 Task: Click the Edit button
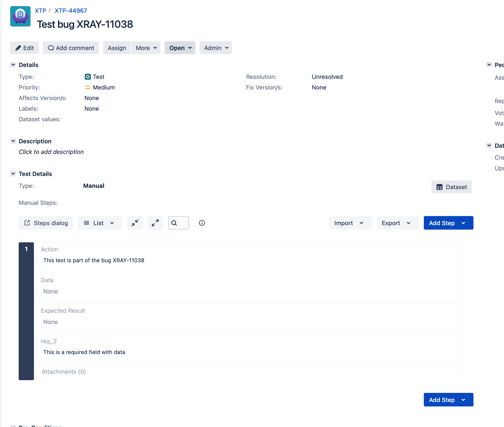point(24,48)
